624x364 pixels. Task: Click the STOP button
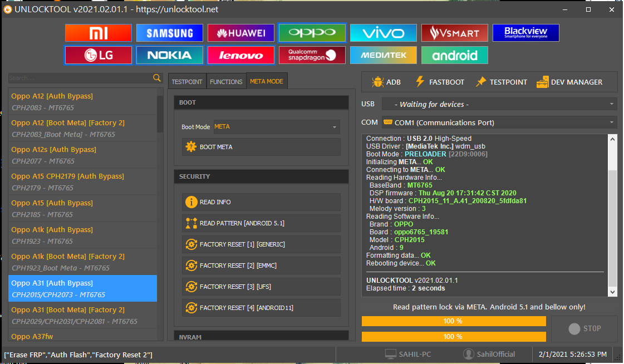[x=584, y=328]
